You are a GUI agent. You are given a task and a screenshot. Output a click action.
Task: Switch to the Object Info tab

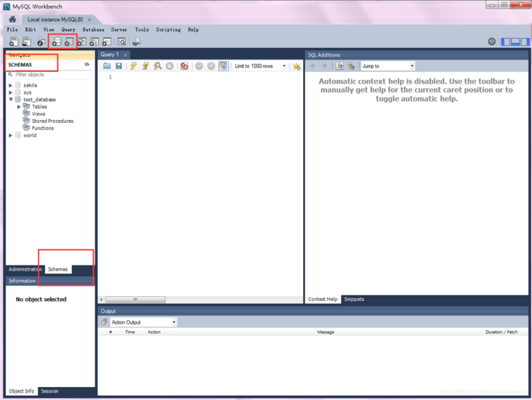(x=21, y=391)
